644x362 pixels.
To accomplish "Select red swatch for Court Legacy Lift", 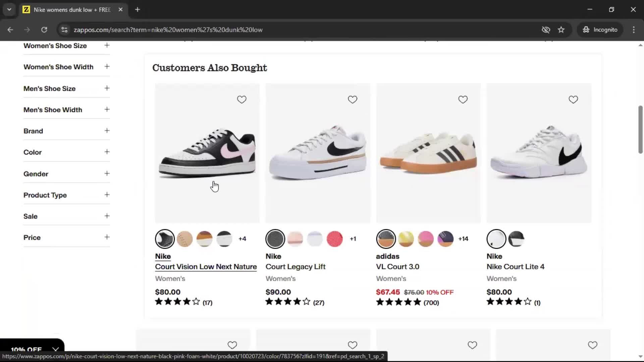I will pyautogui.click(x=334, y=239).
